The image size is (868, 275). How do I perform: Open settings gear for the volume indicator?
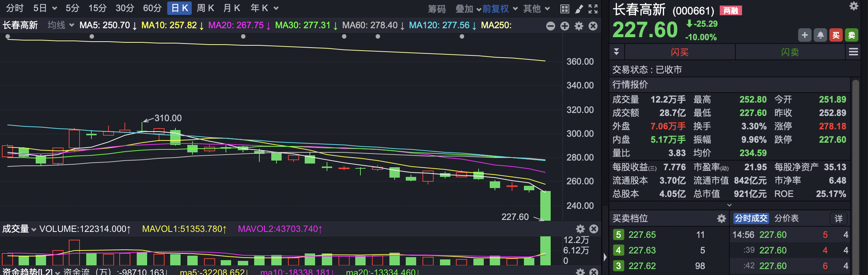pos(580,229)
